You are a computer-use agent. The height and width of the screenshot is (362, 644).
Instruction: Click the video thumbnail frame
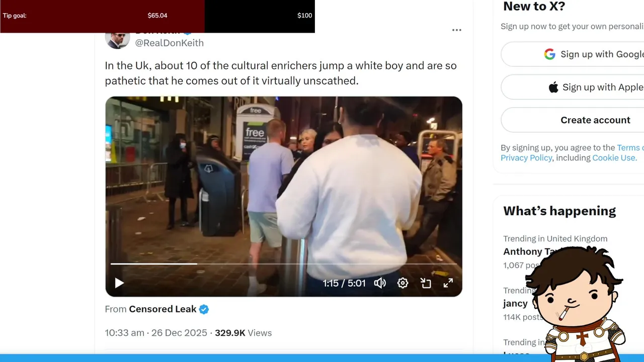284,196
